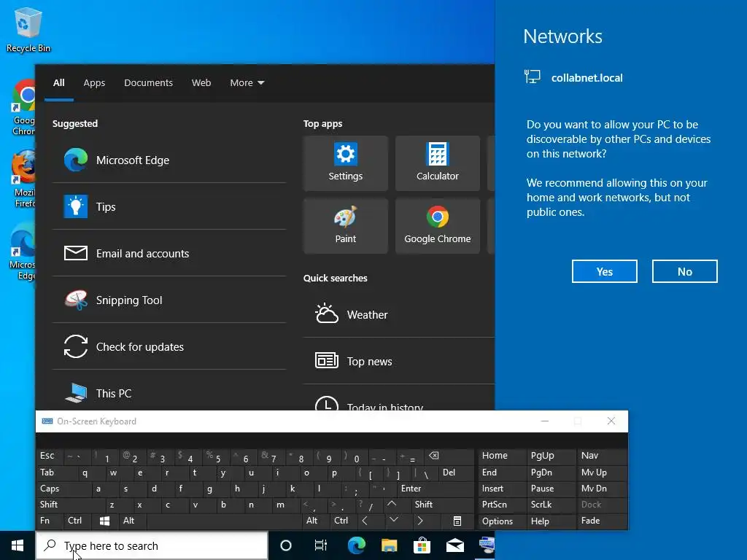Open Cortana circle on taskbar
Viewport: 747px width, 560px height.
point(286,545)
